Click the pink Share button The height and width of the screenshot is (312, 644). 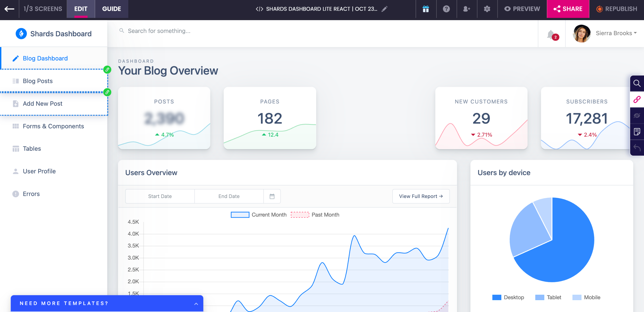point(568,9)
